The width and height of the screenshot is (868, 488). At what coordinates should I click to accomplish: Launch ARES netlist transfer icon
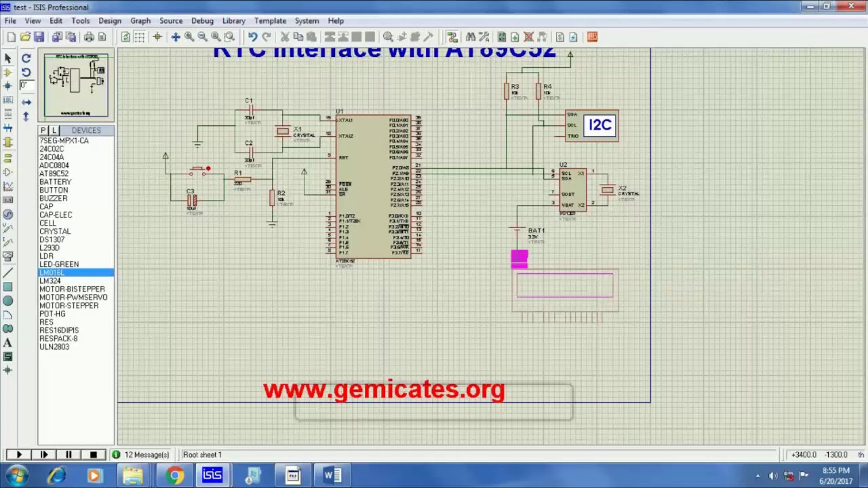pos(592,37)
